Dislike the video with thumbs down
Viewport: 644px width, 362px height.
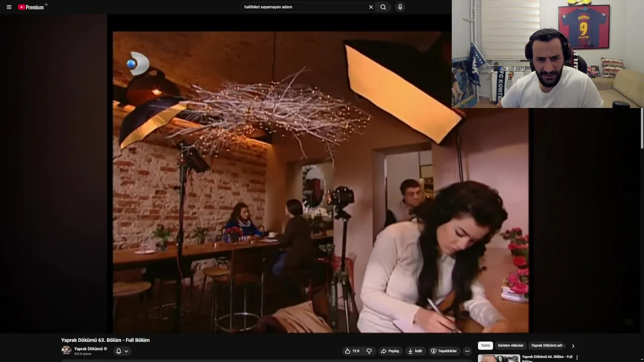click(369, 351)
